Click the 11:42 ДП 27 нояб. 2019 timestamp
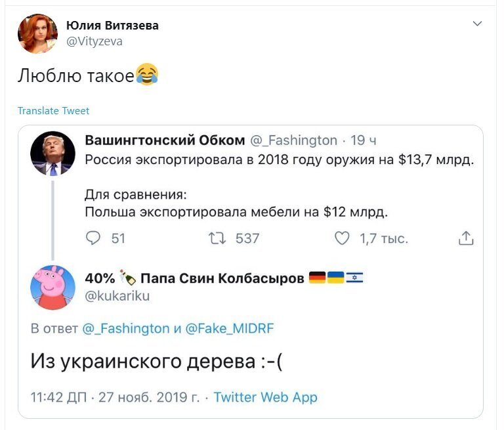 (x=115, y=397)
